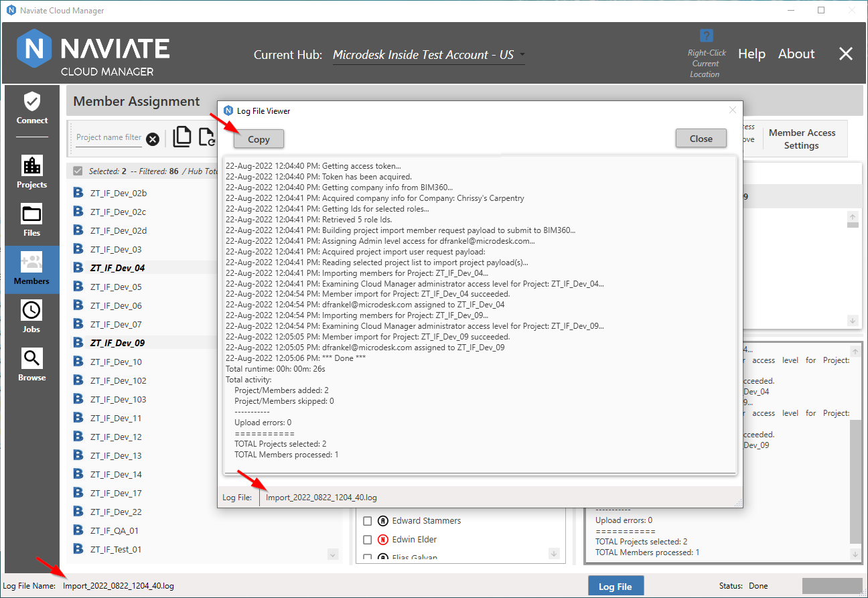The image size is (868, 598).
Task: Check the Edward Stammers checkbox
Action: [367, 520]
